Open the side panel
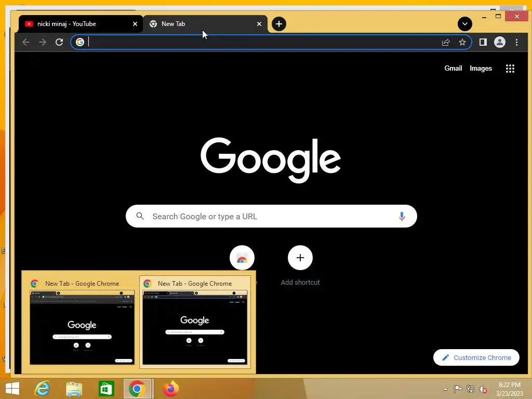532x399 pixels. [483, 42]
